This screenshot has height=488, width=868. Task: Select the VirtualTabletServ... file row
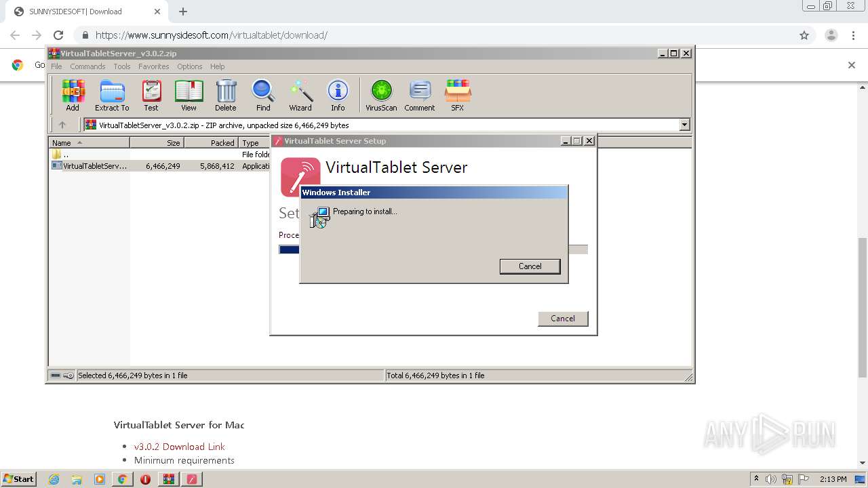pos(160,165)
